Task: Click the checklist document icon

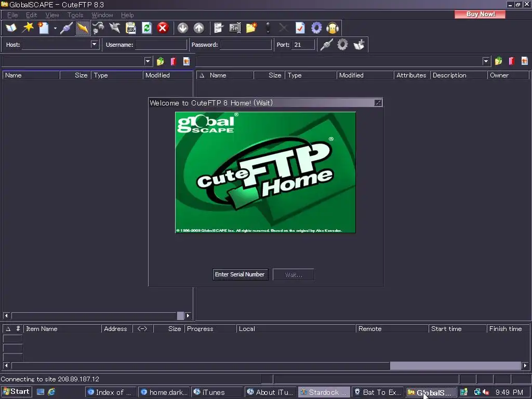Action: 300,28
